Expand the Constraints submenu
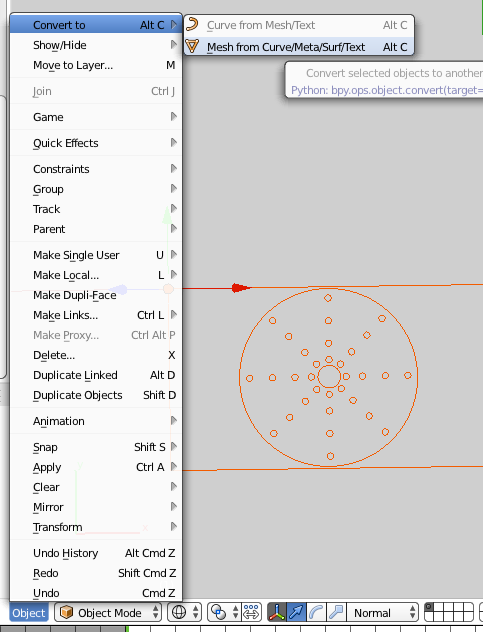Viewport: 483px width, 632px height. 96,168
